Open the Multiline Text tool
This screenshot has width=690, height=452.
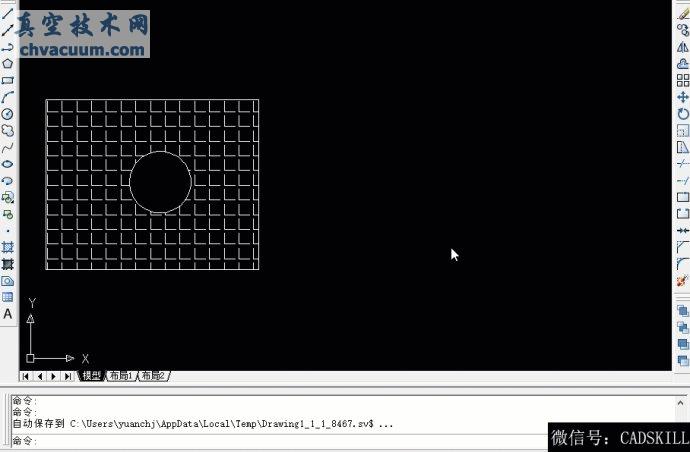click(8, 313)
